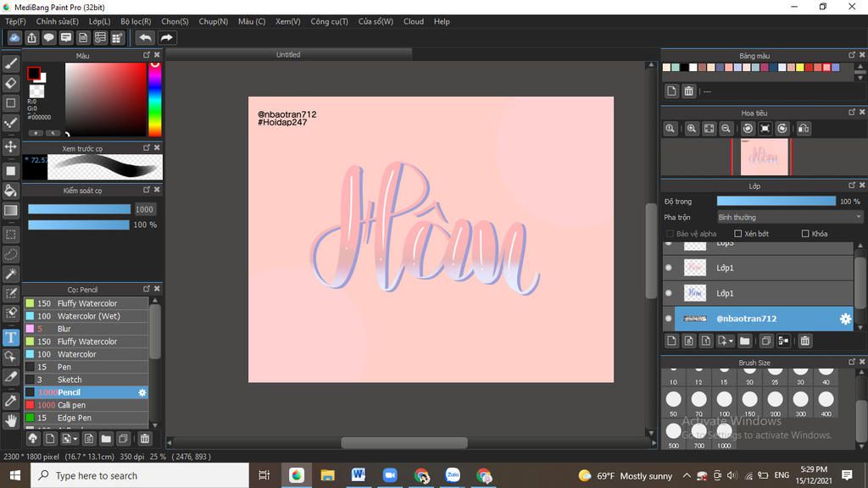The width and height of the screenshot is (868, 488).
Task: Select the Edge Pen brush
Action: point(86,418)
